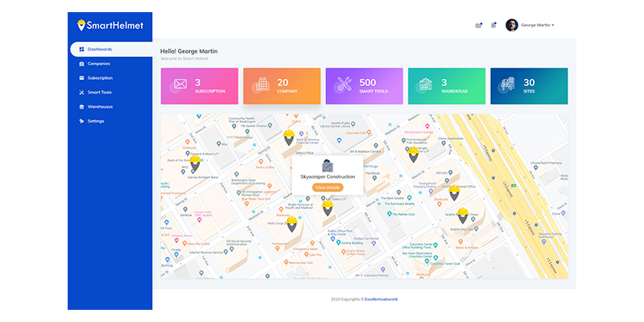
Task: Click Central Building map label
Action: 351,243
